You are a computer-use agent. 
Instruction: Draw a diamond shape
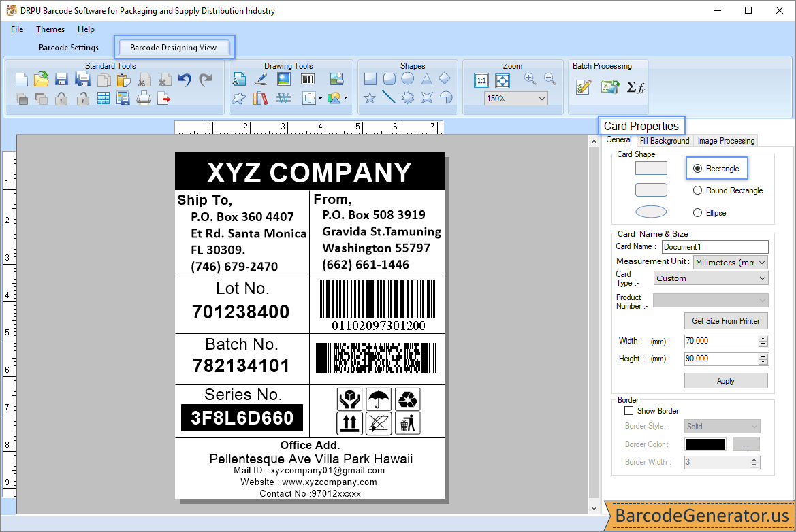(x=445, y=78)
